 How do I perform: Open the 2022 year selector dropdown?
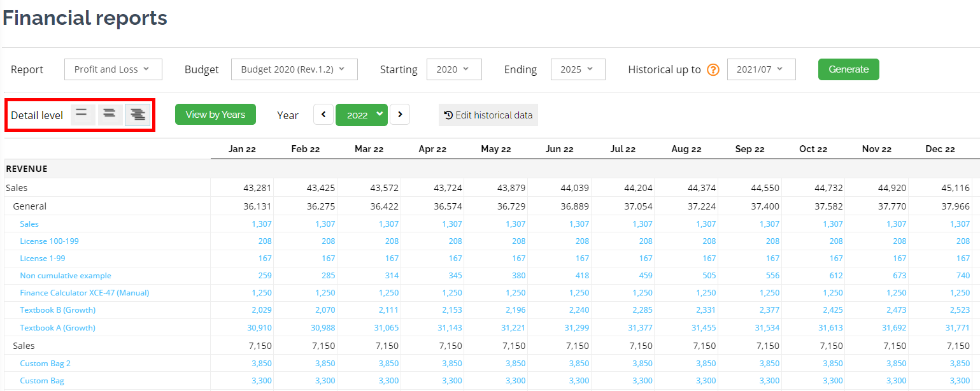(362, 115)
